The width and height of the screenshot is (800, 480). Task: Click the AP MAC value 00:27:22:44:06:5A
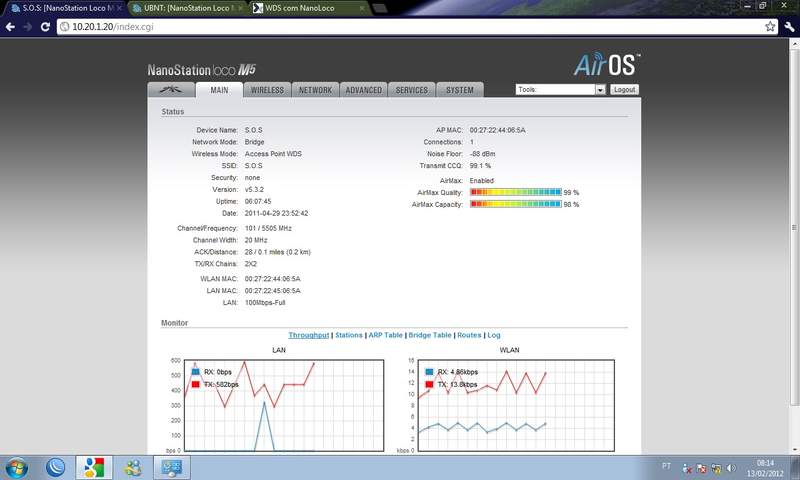(497, 130)
